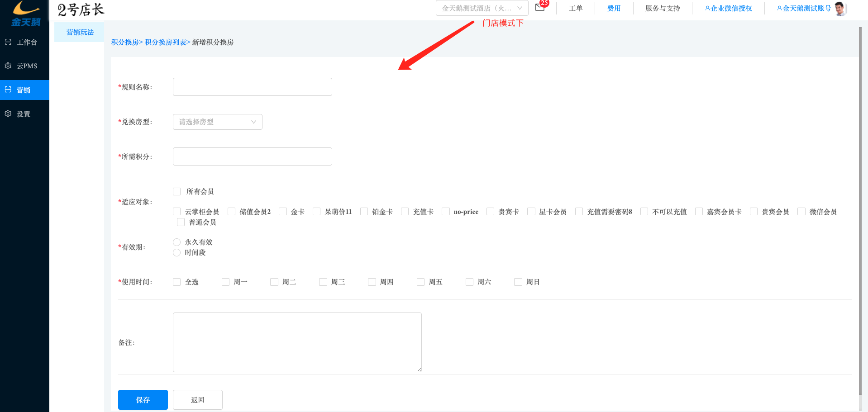Click the 返回 button
The image size is (868, 412).
(x=197, y=400)
